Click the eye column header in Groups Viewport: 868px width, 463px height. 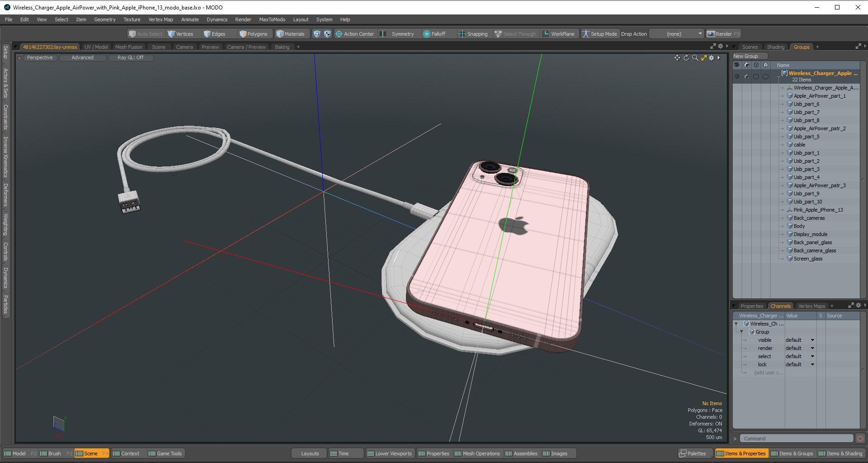point(737,65)
